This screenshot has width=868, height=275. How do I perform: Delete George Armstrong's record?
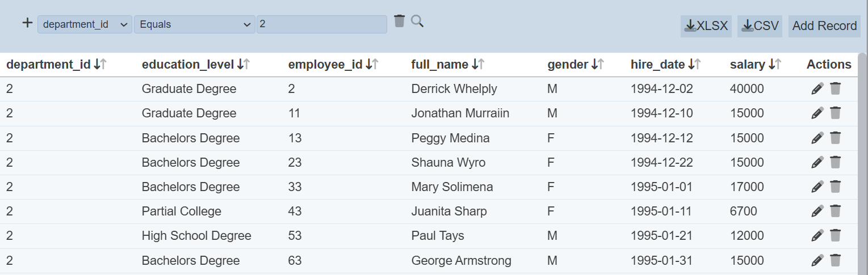(x=835, y=260)
